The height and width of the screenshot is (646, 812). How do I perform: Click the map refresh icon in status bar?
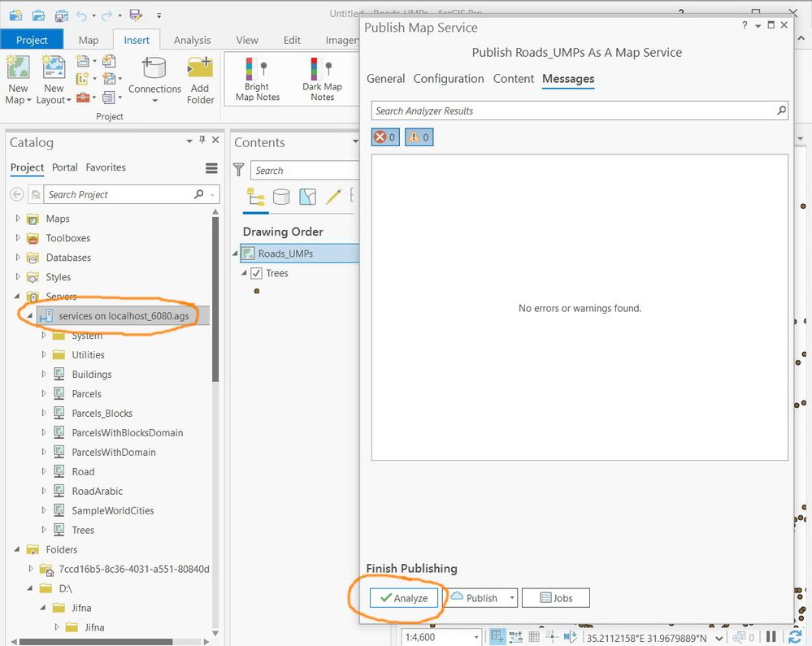click(795, 637)
